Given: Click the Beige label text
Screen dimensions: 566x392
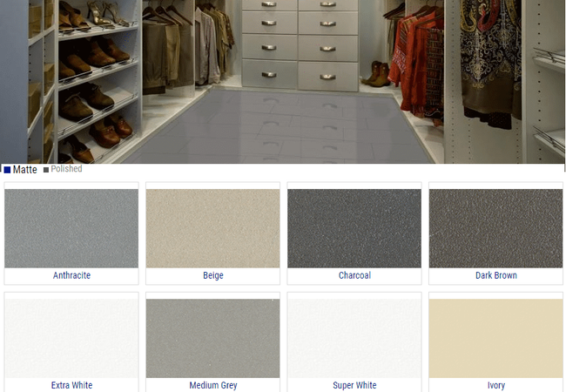Looking at the screenshot, I should (x=213, y=275).
